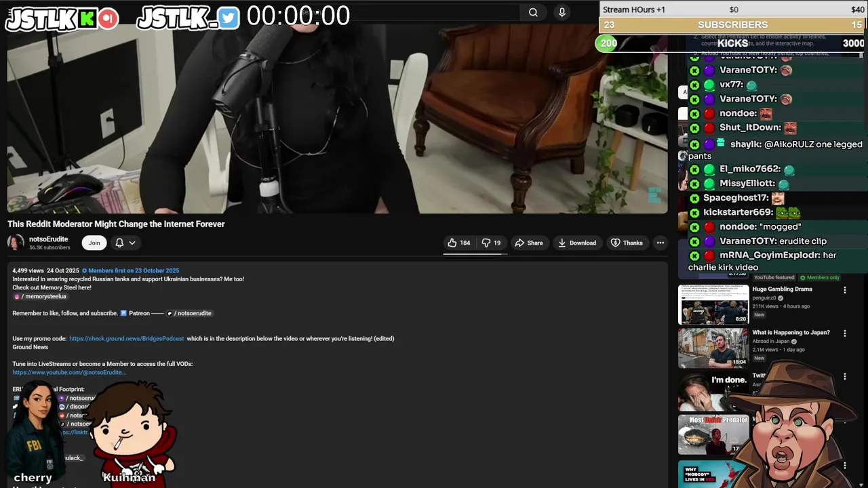
Task: Click the cherry FBI avatar overlay
Action: (35, 430)
